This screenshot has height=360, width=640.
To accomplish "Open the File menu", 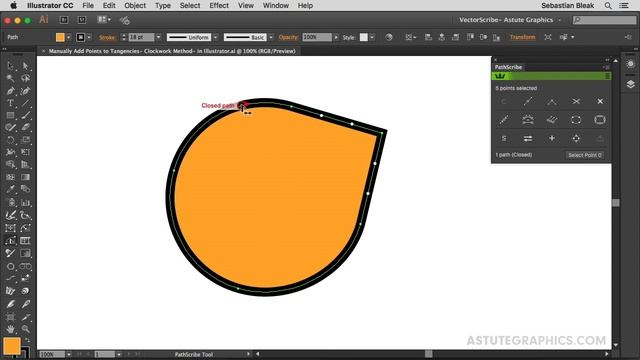I will pos(88,6).
